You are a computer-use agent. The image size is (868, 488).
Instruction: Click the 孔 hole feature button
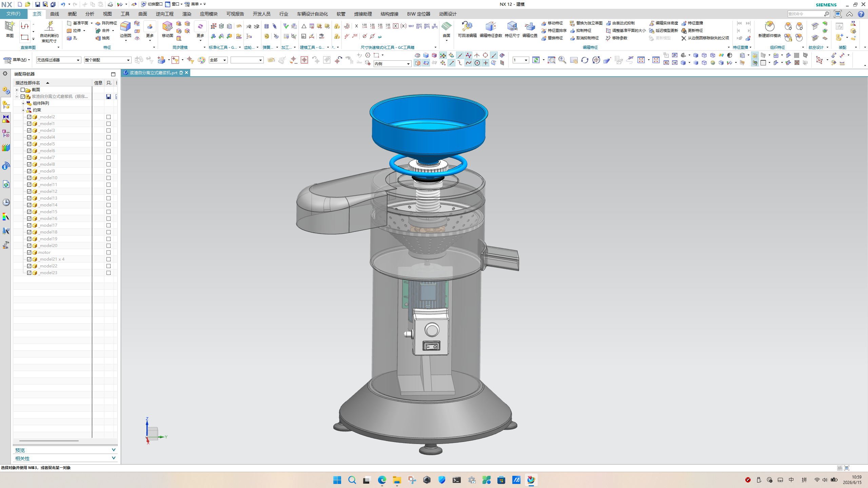(72, 38)
